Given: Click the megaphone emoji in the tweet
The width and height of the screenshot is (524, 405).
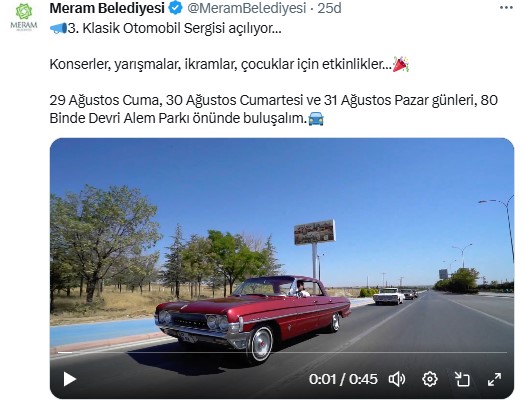Looking at the screenshot, I should coord(58,28).
